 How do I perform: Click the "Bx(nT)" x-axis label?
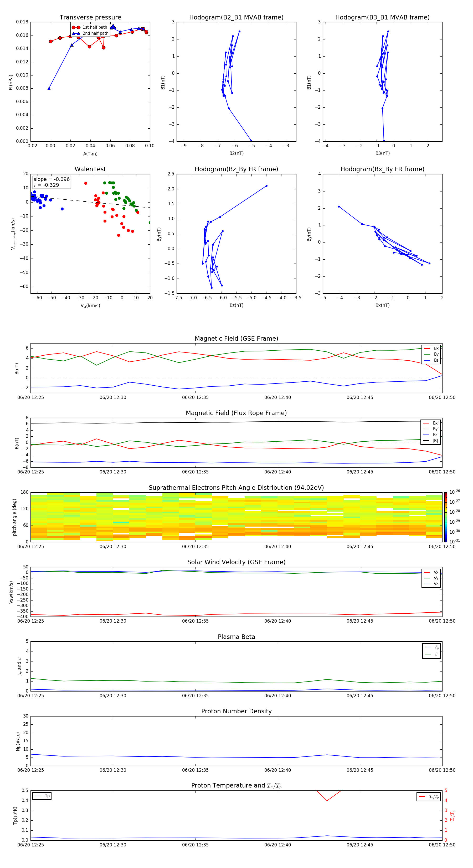[382, 305]
